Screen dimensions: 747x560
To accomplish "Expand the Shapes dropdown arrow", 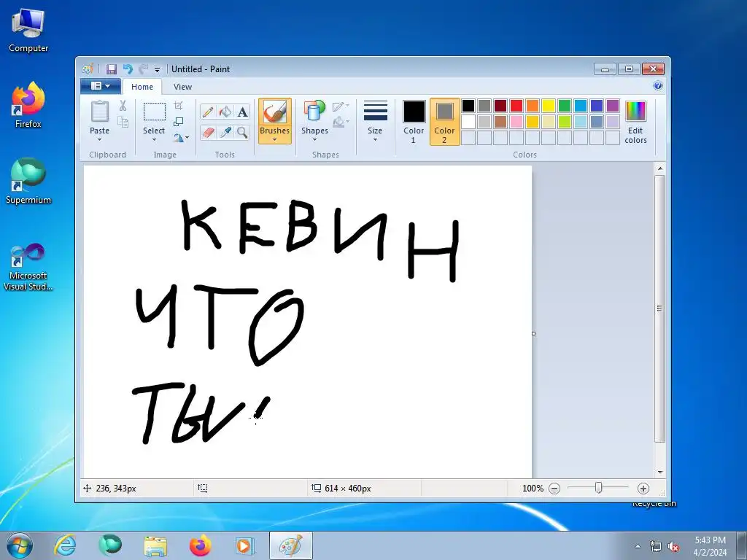I will (314, 140).
